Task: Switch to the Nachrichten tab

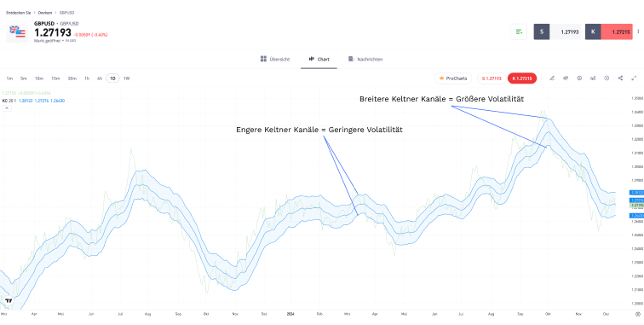Action: tap(365, 59)
